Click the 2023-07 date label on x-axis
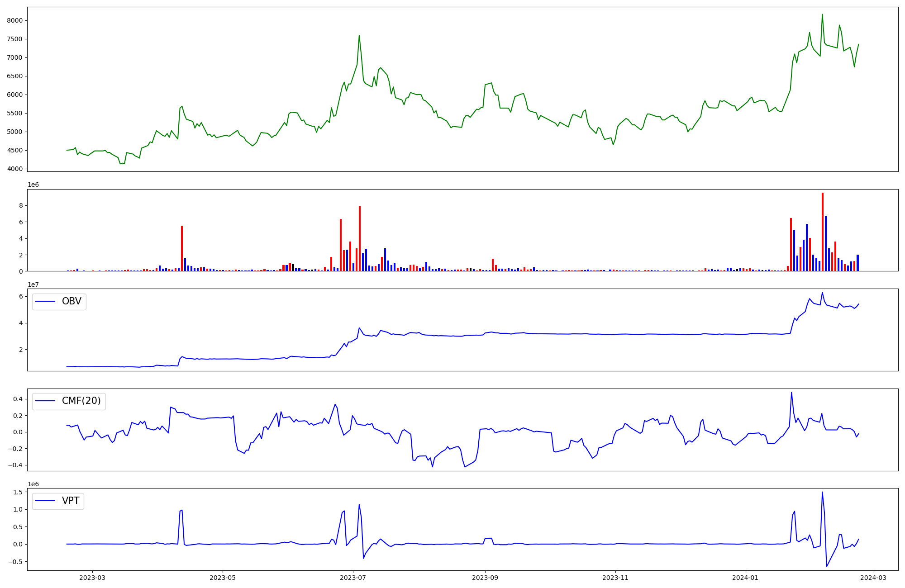This screenshot has width=905, height=588. (353, 578)
